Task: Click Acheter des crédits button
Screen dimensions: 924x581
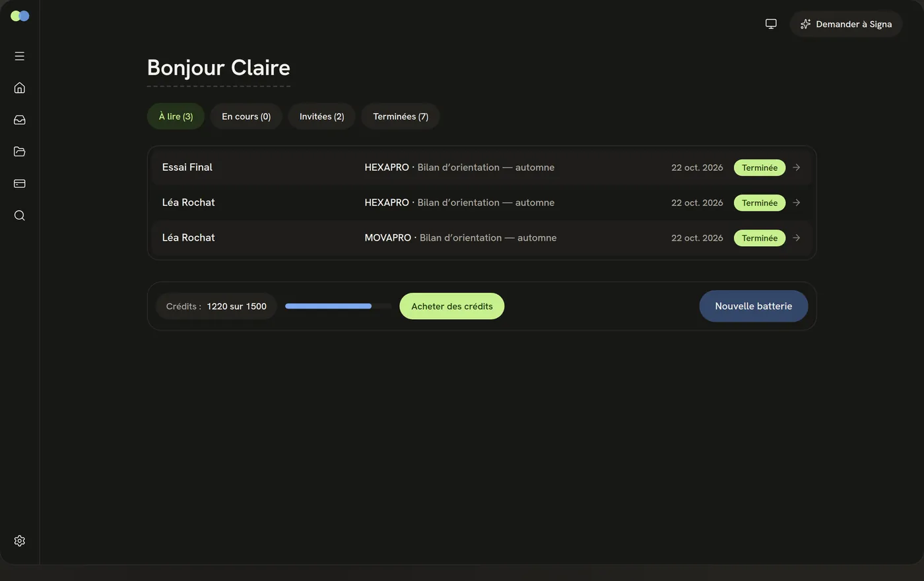Action: click(x=452, y=306)
